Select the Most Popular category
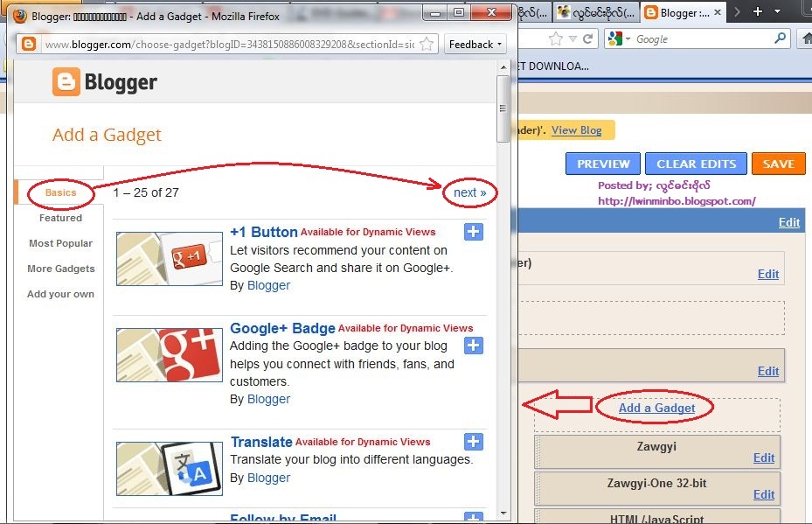The width and height of the screenshot is (812, 524). coord(60,243)
